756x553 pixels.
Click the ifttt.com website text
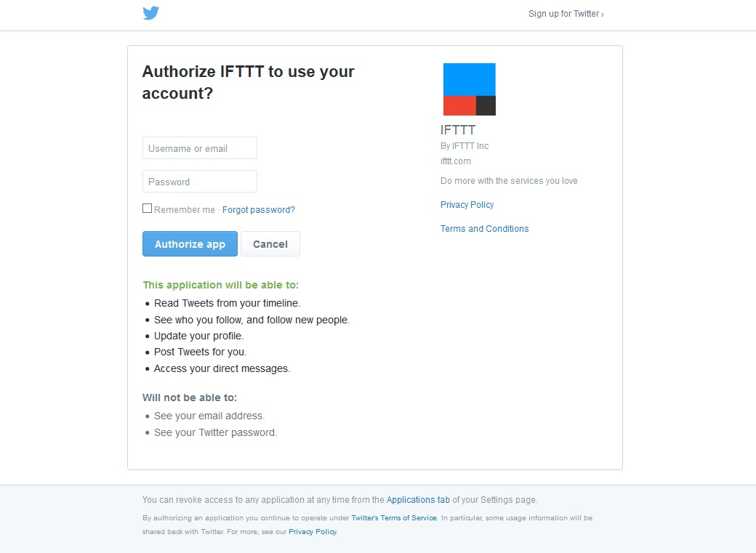pyautogui.click(x=456, y=161)
